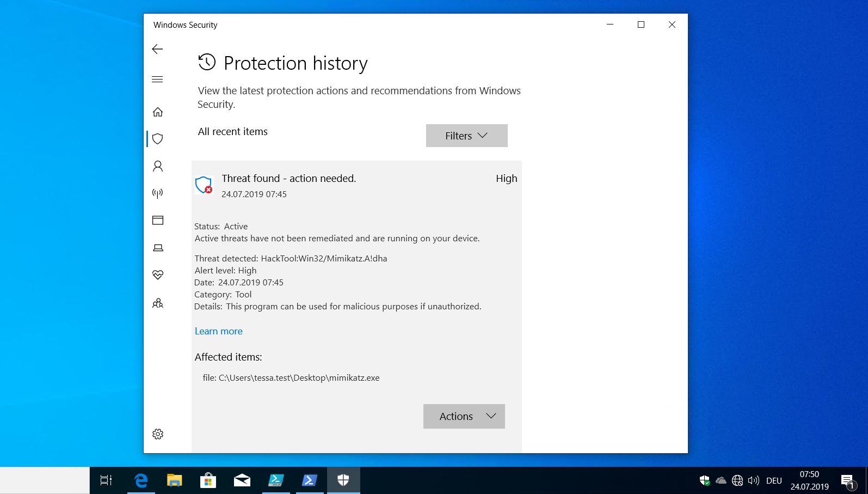Click OneDrive cloud tray icon
This screenshot has height=494, width=868.
[x=721, y=480]
